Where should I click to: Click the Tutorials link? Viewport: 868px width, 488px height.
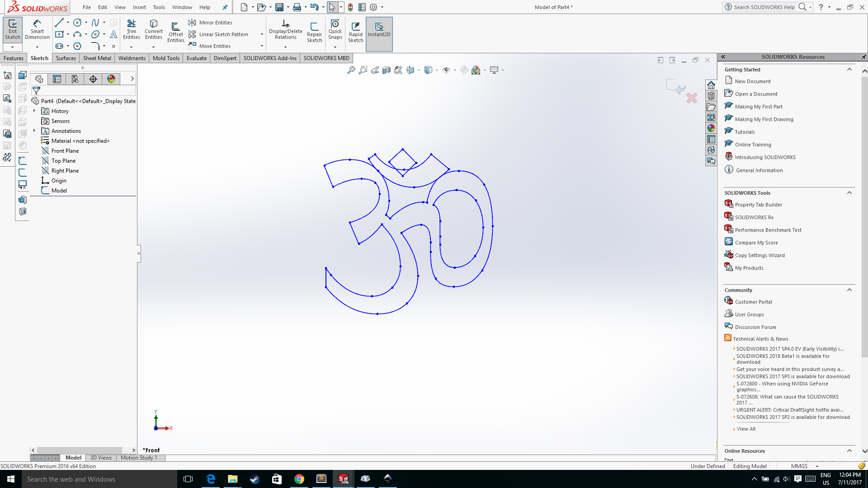(x=745, y=132)
